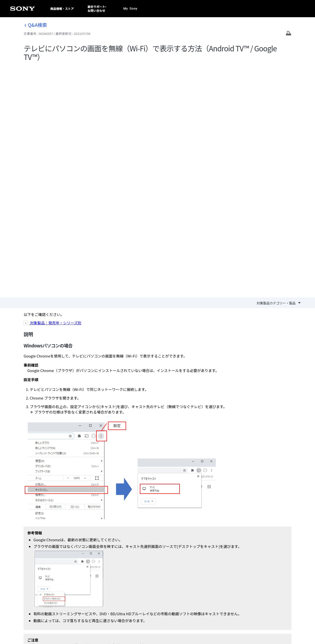The height and width of the screenshot is (644, 315).
Task: Click the 文書番号 : 00260597 text
Action: tap(38, 34)
